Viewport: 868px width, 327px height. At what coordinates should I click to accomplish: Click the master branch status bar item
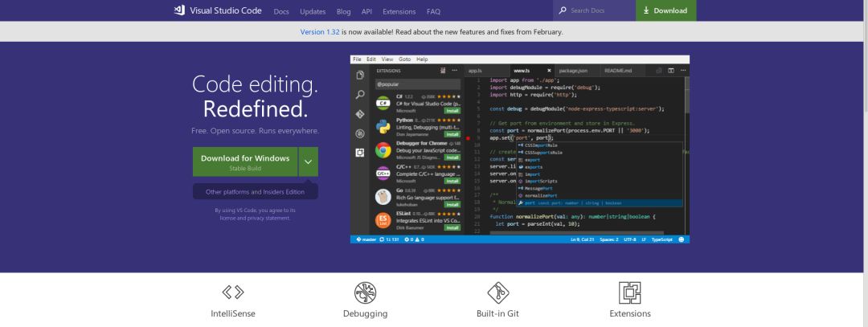[366, 239]
